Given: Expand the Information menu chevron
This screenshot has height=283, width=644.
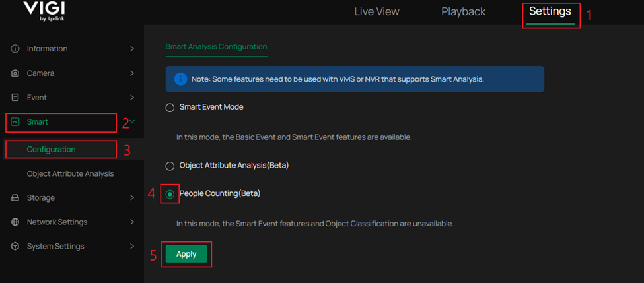Looking at the screenshot, I should pos(132,49).
